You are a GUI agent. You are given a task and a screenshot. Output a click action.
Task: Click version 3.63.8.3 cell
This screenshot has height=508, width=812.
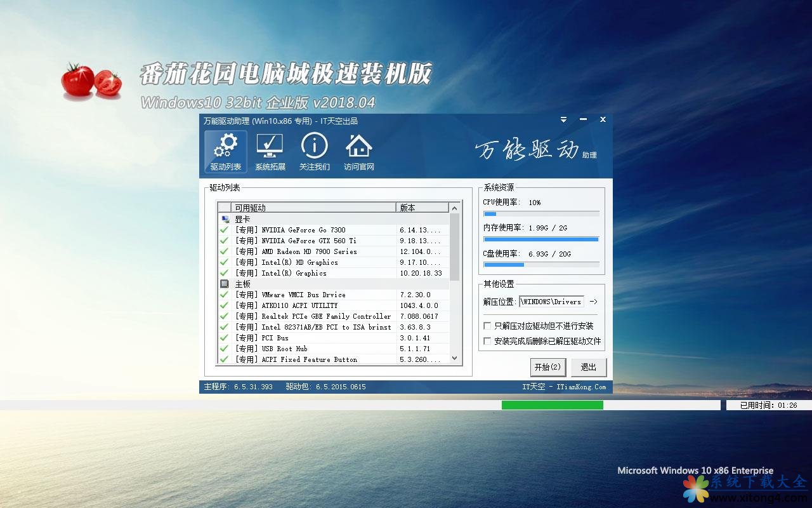[x=415, y=327]
